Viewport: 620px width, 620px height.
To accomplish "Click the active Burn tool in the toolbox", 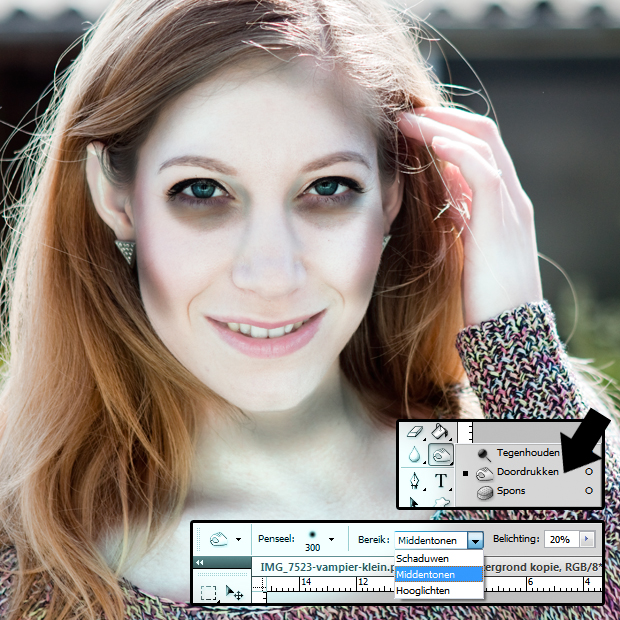I will [440, 456].
